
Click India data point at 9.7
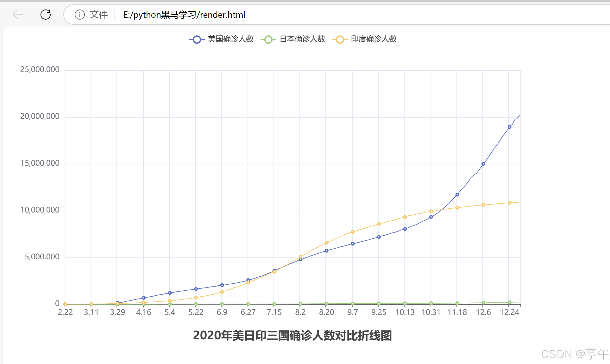pyautogui.click(x=353, y=232)
